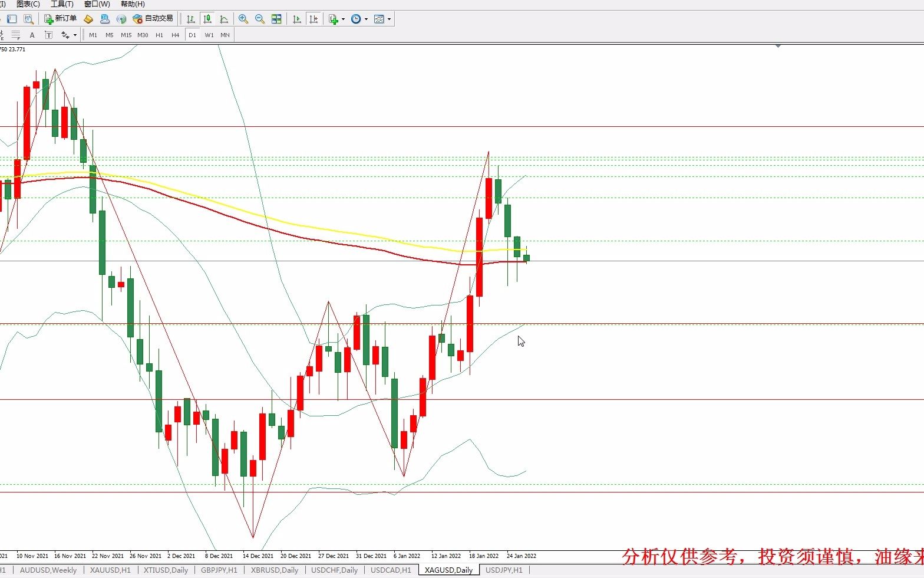This screenshot has height=578, width=924.
Task: Switch to XAUUSD,H1 chart tab
Action: coord(110,570)
